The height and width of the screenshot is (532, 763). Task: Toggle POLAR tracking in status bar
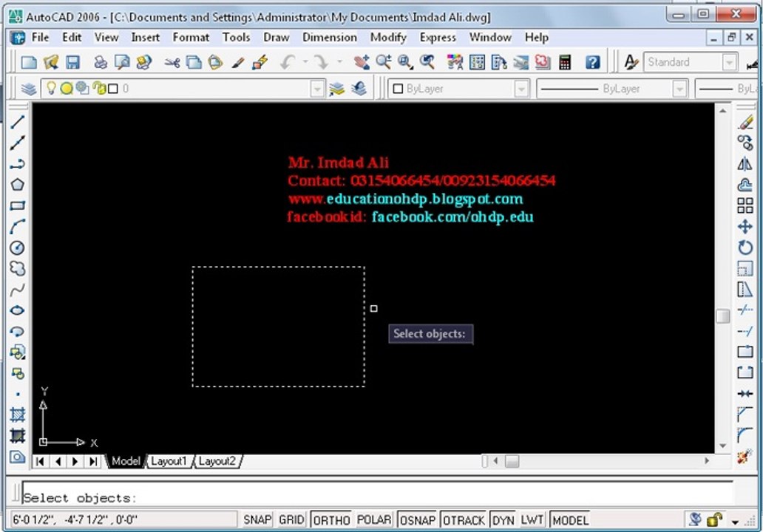(x=373, y=520)
